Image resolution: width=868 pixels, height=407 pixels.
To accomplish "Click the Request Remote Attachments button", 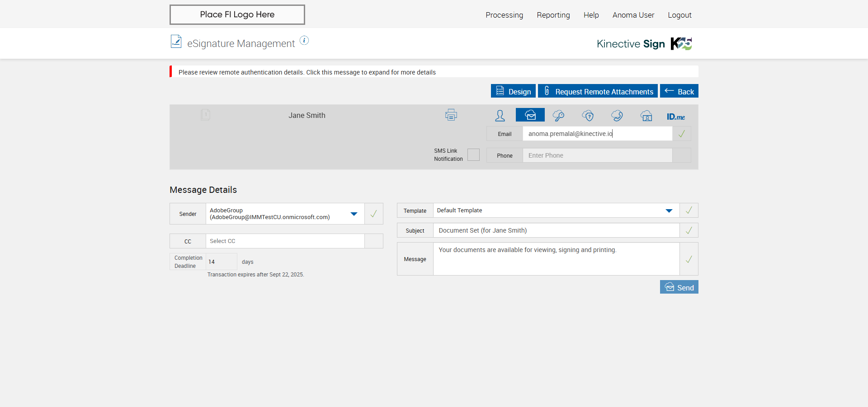I will tap(598, 91).
